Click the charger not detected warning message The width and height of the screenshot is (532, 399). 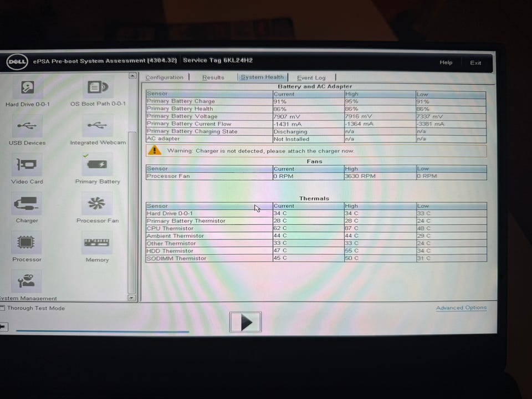coord(260,151)
